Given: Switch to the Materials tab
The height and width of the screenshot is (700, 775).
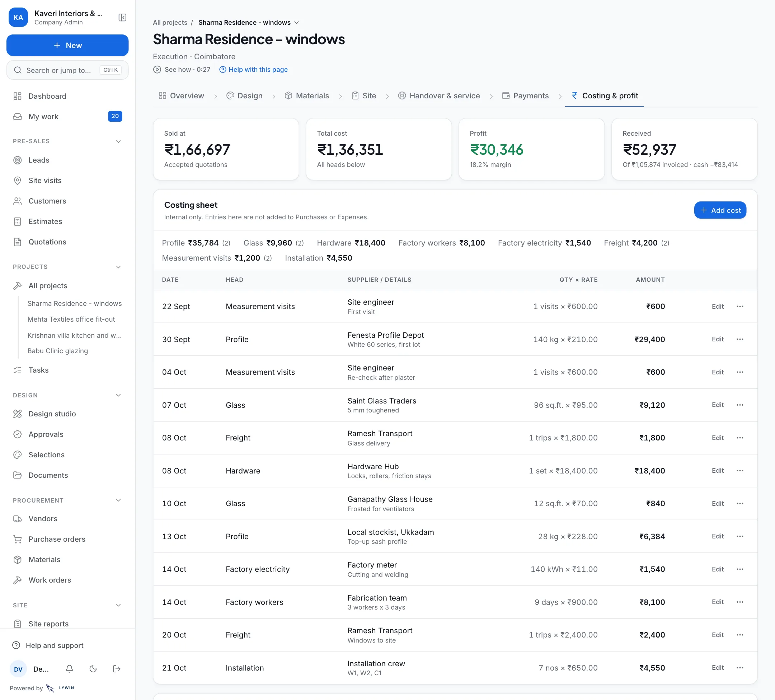Looking at the screenshot, I should (x=307, y=96).
